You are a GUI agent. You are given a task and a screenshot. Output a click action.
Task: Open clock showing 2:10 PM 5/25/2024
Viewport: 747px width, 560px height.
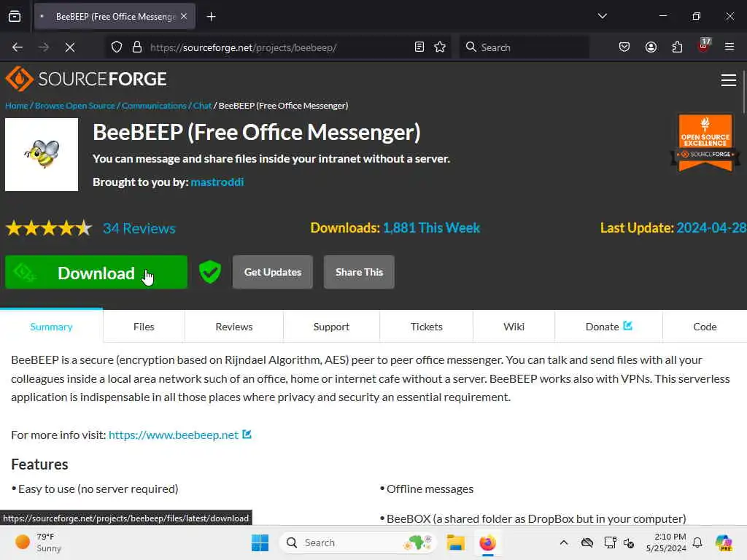666,542
